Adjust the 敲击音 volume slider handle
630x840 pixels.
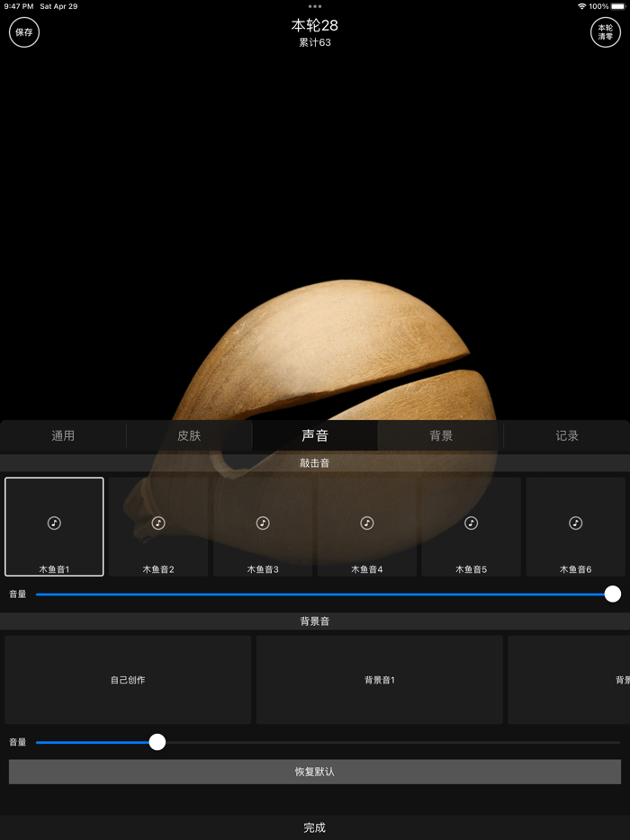tap(612, 594)
